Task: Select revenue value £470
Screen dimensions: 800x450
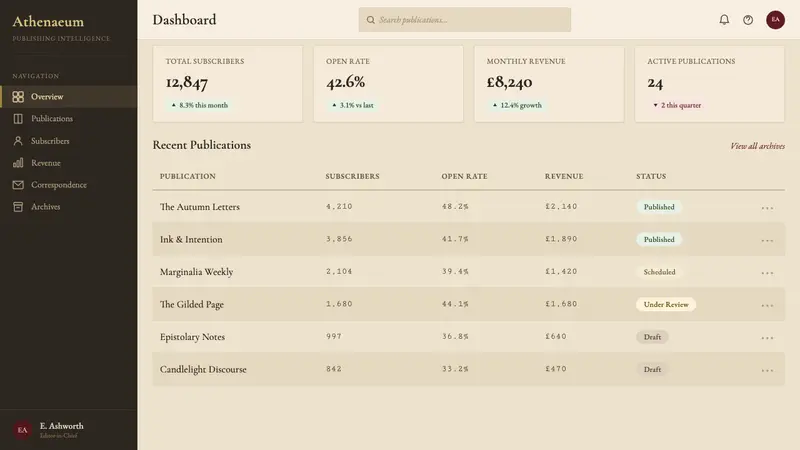Action: point(556,369)
